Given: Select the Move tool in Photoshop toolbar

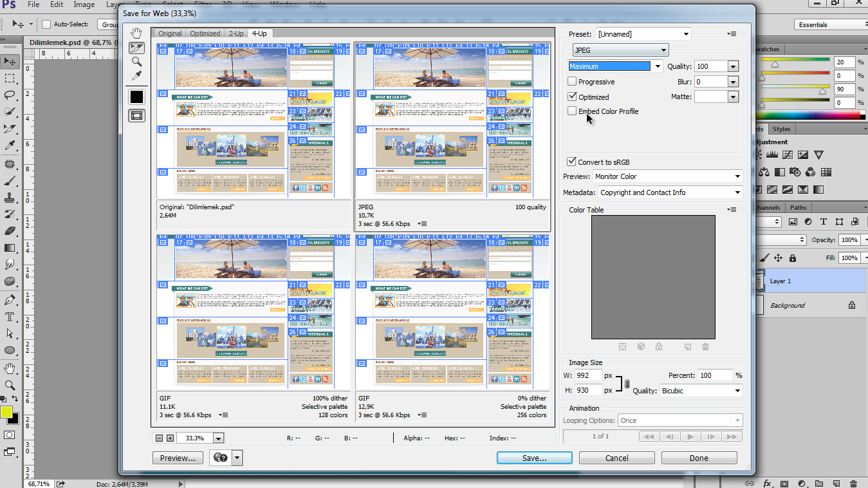Looking at the screenshot, I should [10, 62].
